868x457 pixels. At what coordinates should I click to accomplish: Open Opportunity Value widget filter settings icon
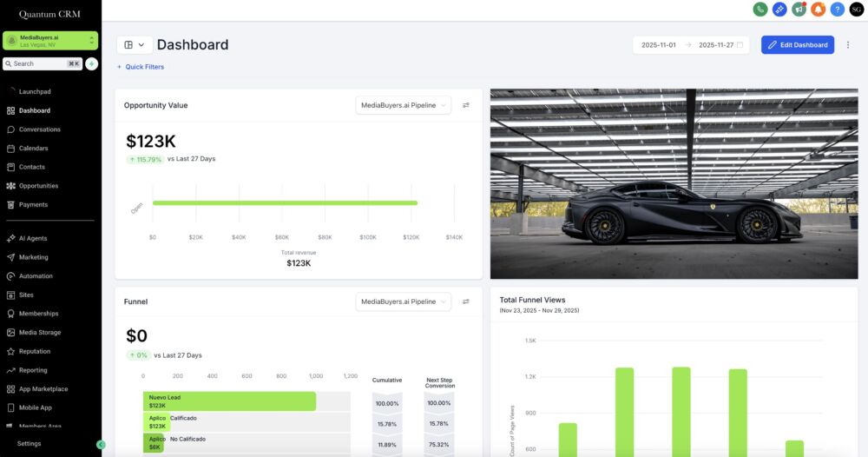(466, 105)
